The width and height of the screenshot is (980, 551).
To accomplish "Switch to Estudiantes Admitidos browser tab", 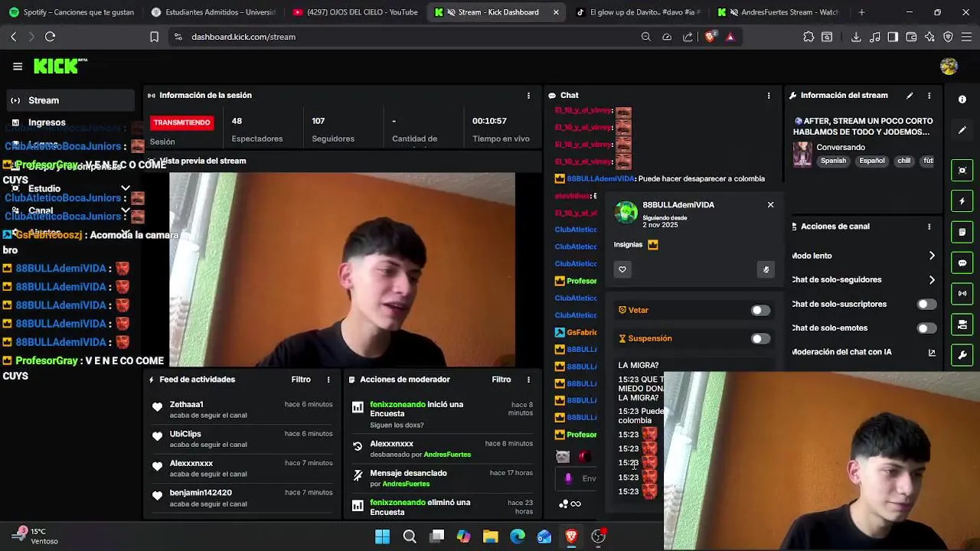I will 214,12.
